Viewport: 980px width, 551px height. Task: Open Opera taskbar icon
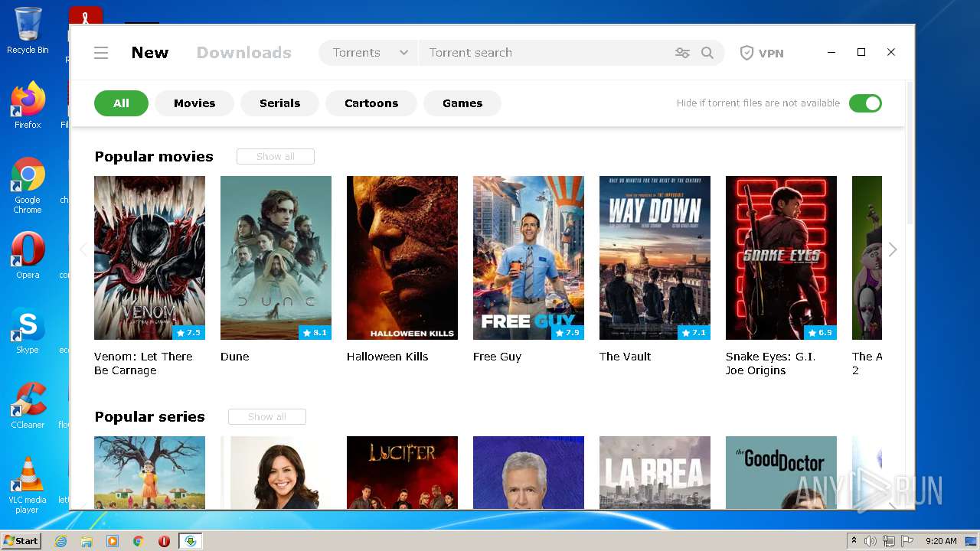[x=164, y=541]
